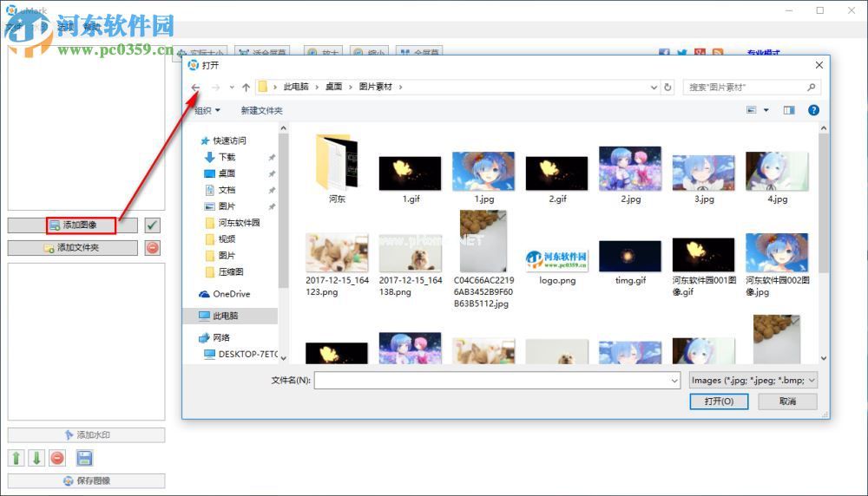Expand the address bar path history dropdown
Screen dimensions: 868x496
click(654, 88)
